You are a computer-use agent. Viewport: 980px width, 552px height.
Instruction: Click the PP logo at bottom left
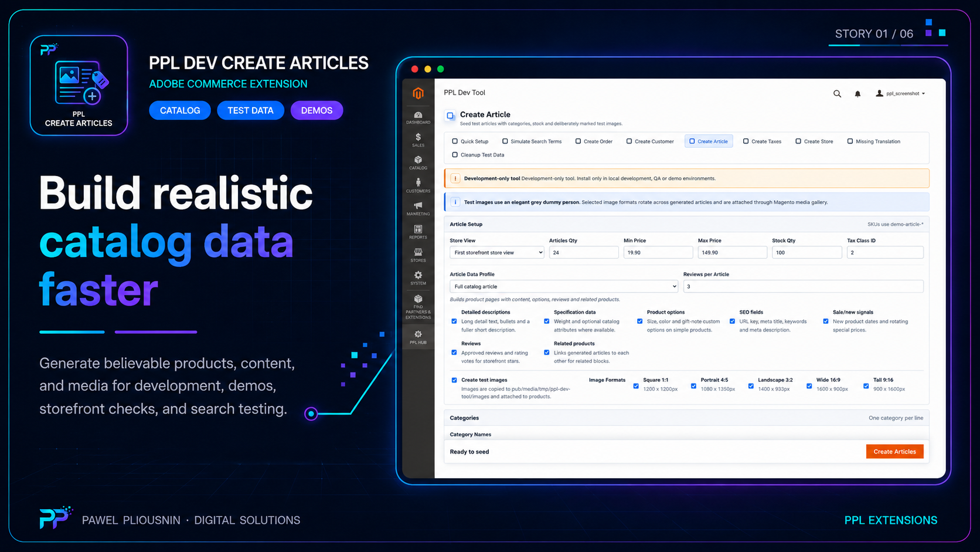(55, 518)
